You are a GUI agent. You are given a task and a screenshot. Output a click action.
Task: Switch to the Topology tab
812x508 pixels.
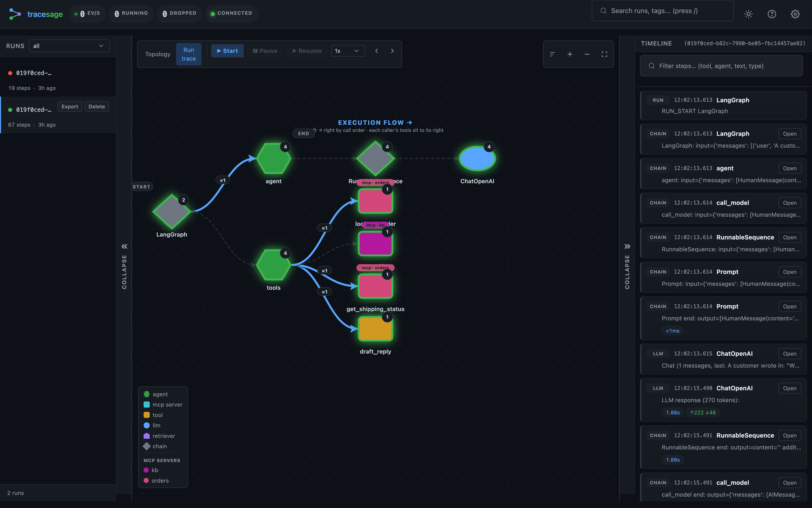tap(158, 54)
